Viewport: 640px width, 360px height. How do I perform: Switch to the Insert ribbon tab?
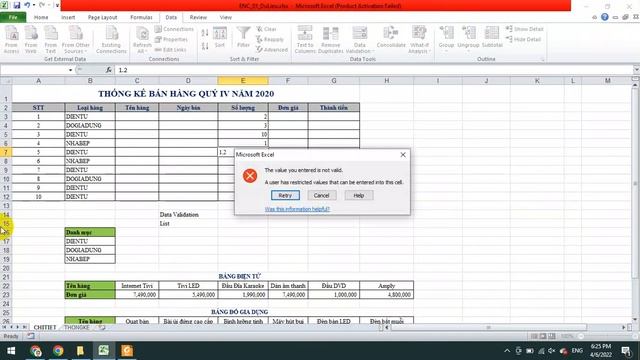pyautogui.click(x=68, y=18)
